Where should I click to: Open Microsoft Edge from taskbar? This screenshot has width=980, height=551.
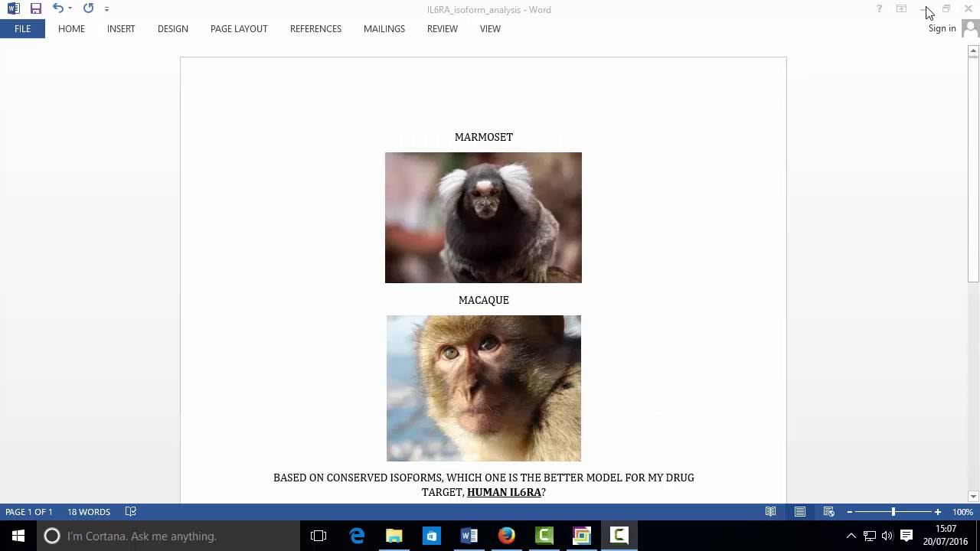357,536
